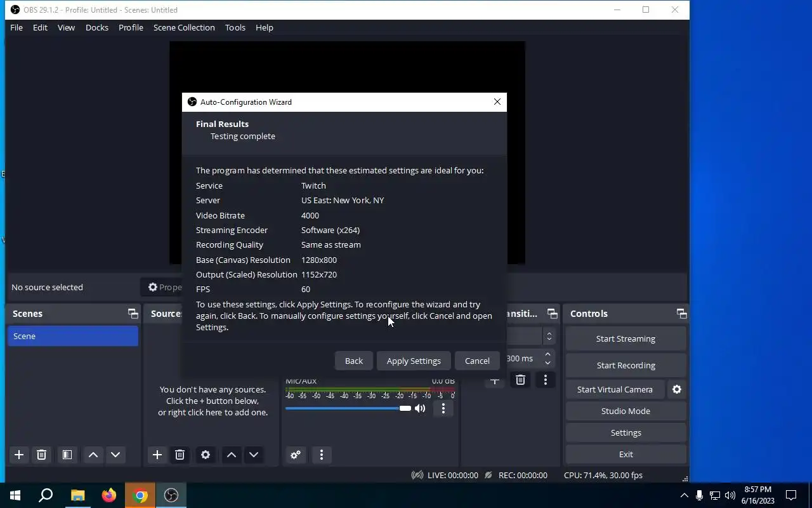Pop out the Scene Transitions dock icon
Viewport: 812px width, 508px height.
click(x=553, y=314)
